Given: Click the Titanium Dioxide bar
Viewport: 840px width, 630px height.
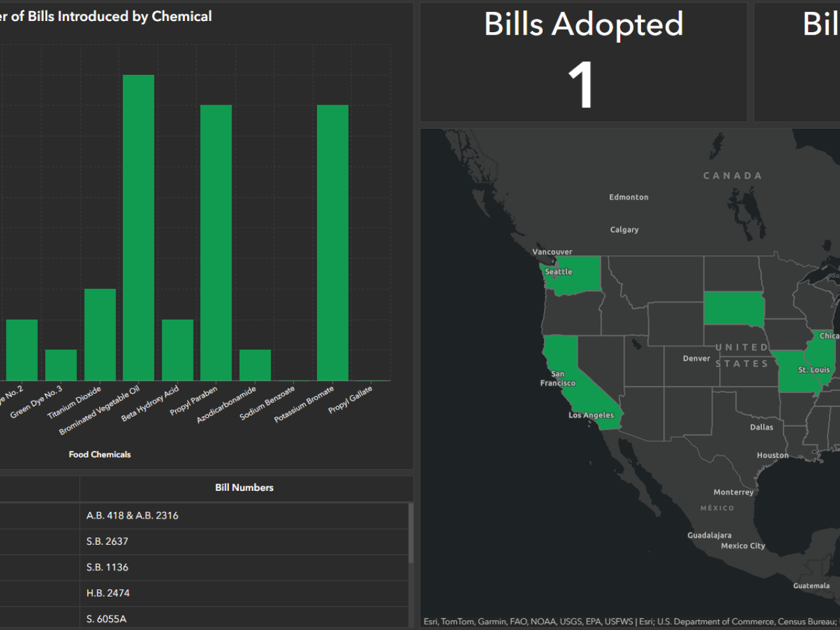Looking at the screenshot, I should click(100, 335).
